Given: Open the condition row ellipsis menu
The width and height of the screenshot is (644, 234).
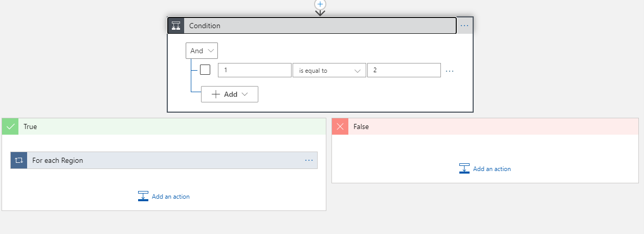Looking at the screenshot, I should [450, 71].
